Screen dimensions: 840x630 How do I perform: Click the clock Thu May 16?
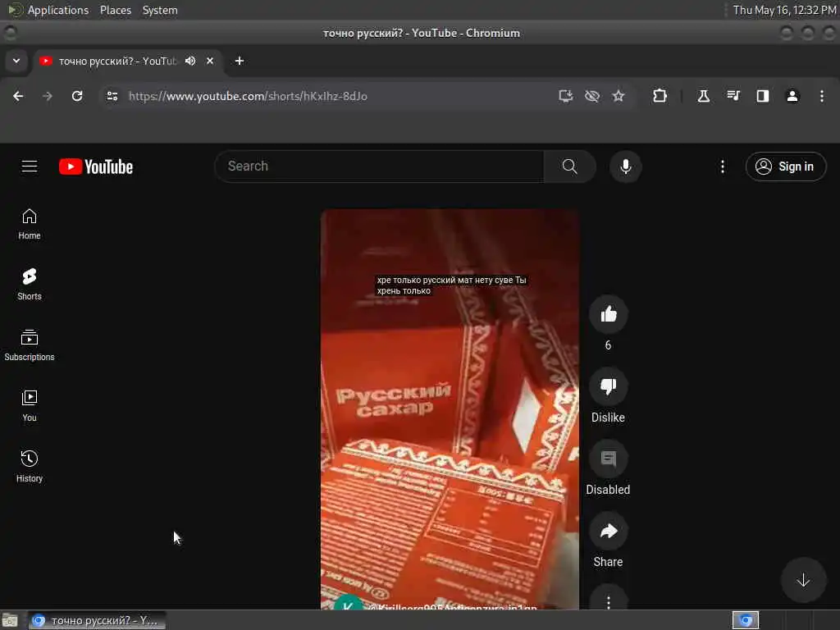pyautogui.click(x=784, y=10)
